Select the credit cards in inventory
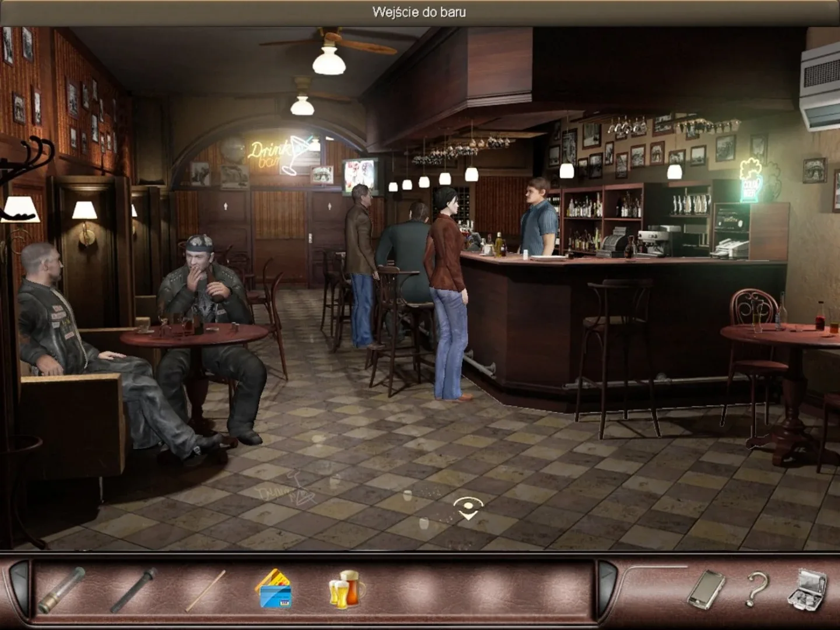840x630 pixels. [274, 589]
